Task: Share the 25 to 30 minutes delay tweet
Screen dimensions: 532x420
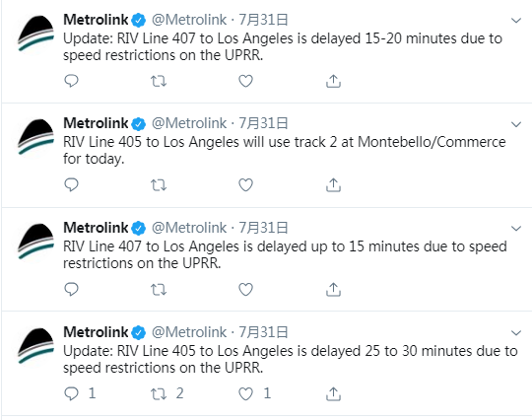Action: point(333,393)
